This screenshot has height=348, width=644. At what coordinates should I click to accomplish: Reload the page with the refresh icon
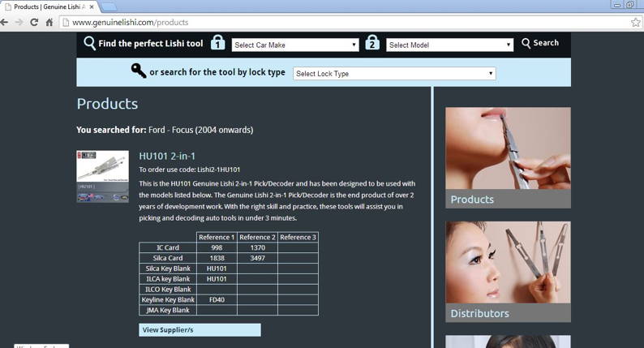pos(35,22)
